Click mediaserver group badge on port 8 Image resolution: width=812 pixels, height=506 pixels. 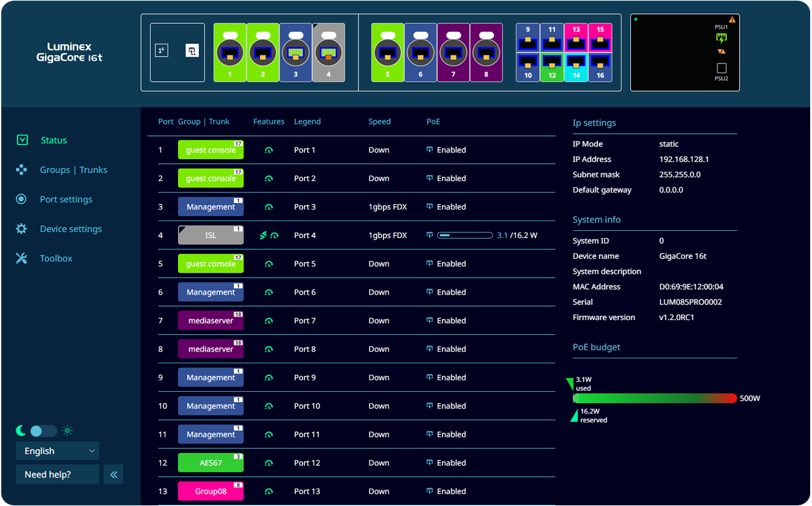click(x=211, y=349)
